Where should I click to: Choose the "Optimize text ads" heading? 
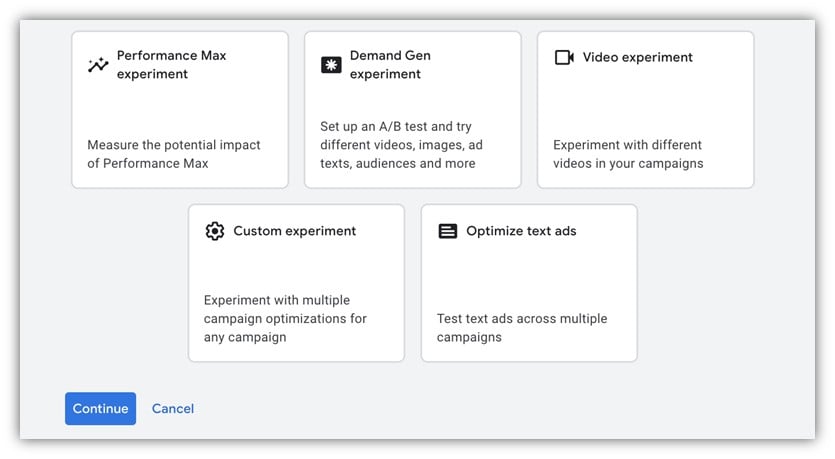521,231
